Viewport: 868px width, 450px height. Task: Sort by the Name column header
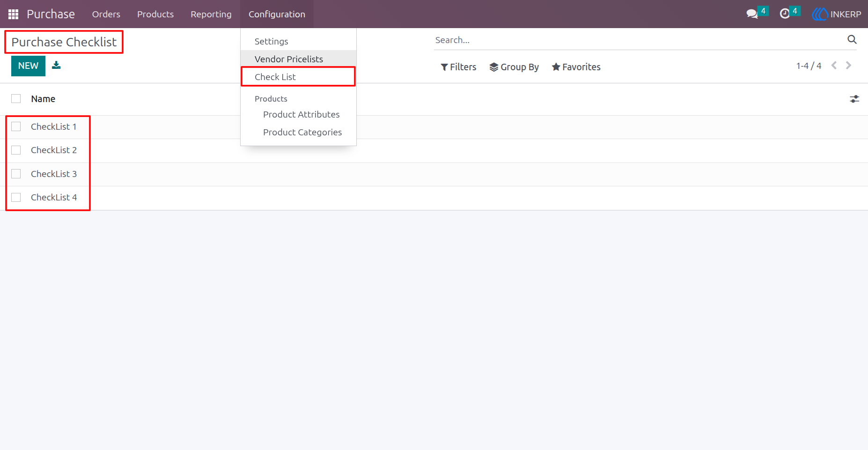(x=43, y=99)
